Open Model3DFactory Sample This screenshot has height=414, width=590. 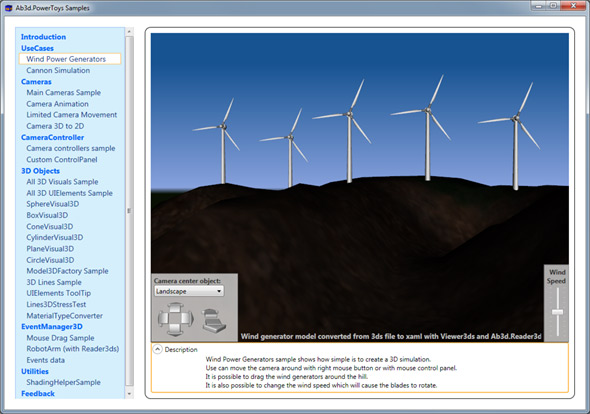click(67, 271)
